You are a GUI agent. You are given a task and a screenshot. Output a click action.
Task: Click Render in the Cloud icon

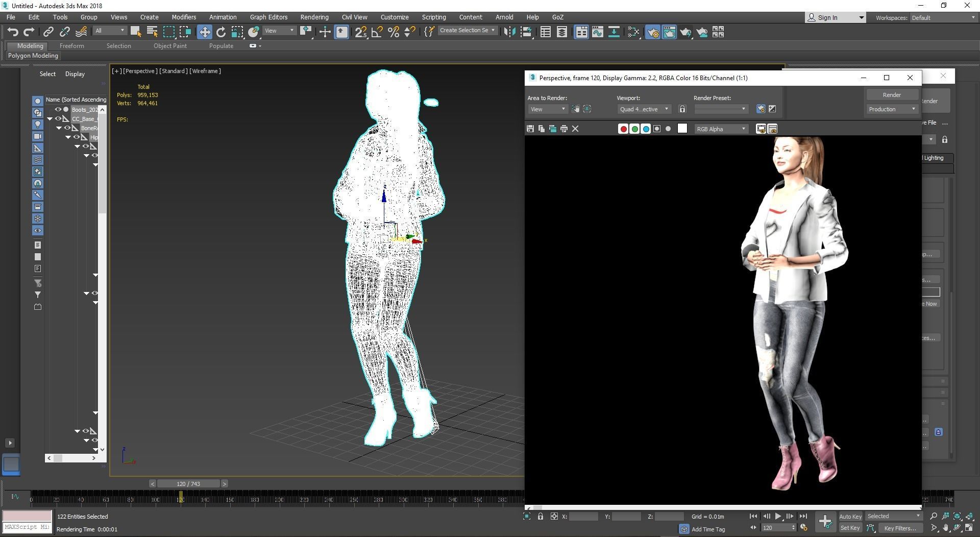[x=702, y=32]
